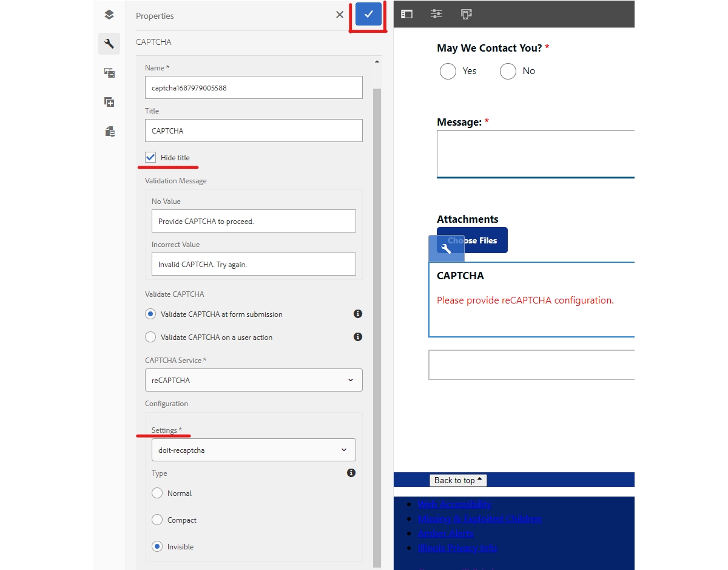The image size is (728, 570).
Task: Open the Web Accessibility footer link
Action: click(x=454, y=504)
